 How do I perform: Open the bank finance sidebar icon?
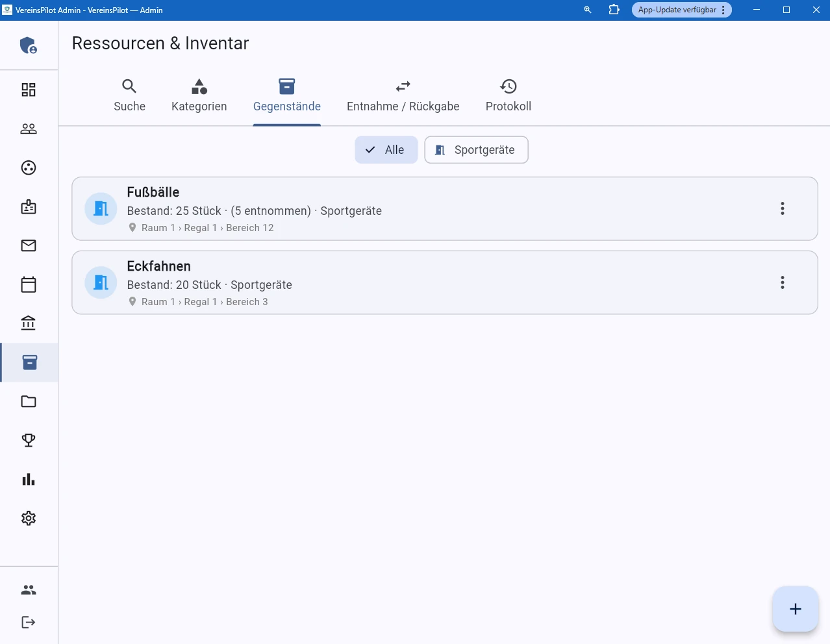[29, 323]
